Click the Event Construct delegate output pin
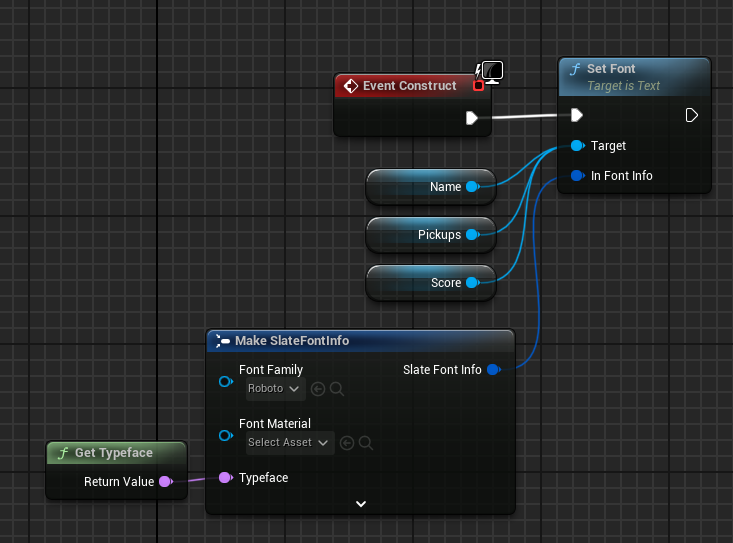The image size is (733, 543). tap(478, 86)
